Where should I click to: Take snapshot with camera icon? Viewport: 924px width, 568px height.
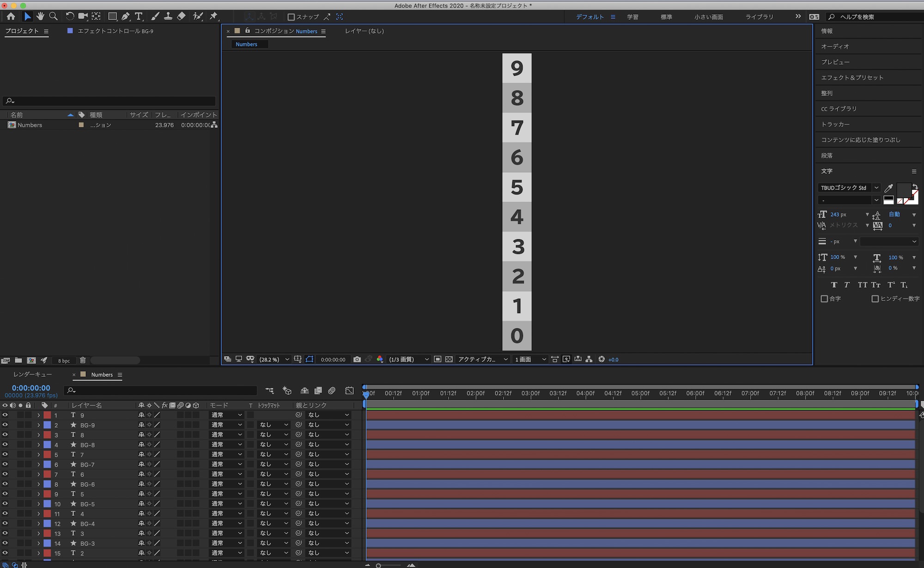coord(357,359)
